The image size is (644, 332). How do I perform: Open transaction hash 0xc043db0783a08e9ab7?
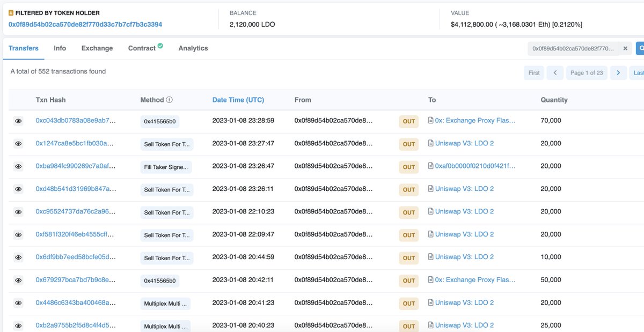click(x=76, y=121)
